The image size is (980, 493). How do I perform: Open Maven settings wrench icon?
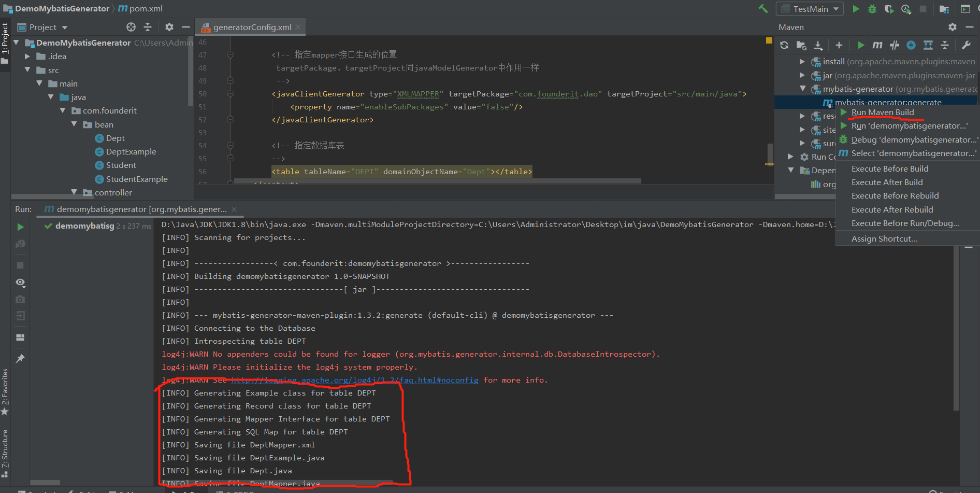pos(966,45)
